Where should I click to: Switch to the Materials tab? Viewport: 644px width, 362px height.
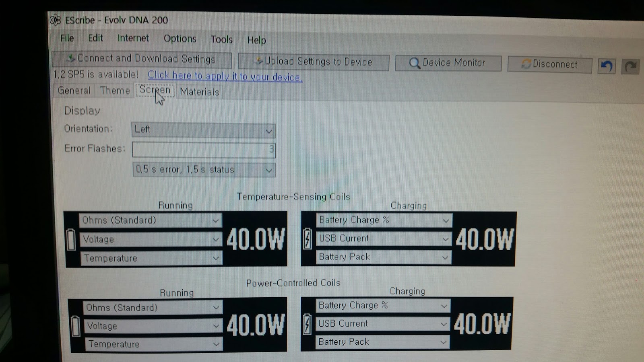click(x=200, y=92)
